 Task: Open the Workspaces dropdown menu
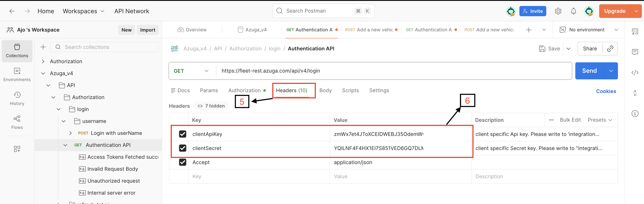click(83, 11)
